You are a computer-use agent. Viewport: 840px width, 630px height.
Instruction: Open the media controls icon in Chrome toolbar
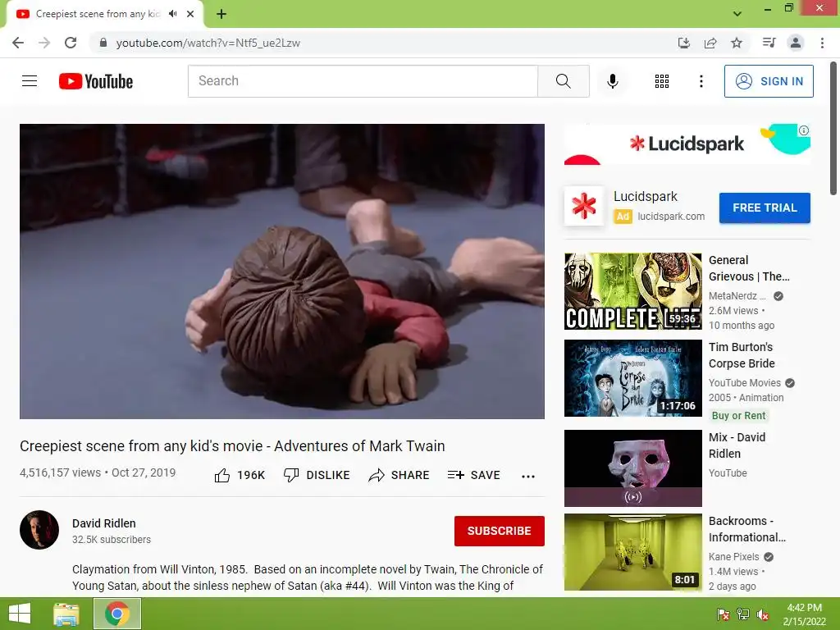coord(769,43)
